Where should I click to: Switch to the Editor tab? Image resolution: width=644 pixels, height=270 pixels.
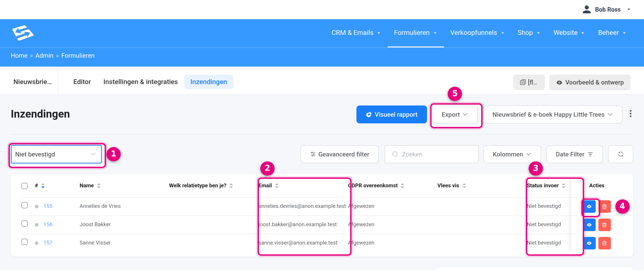pyautogui.click(x=82, y=82)
